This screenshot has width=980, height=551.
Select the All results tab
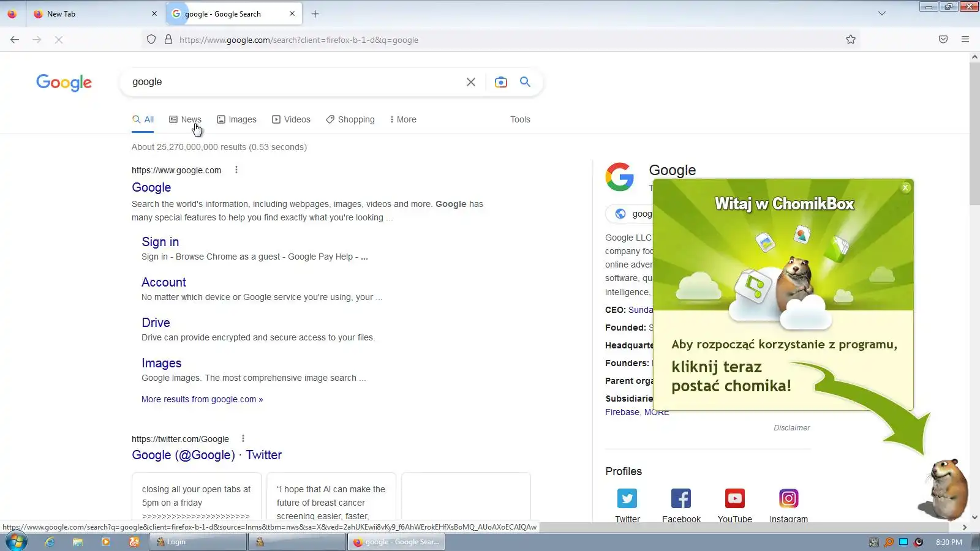[143, 119]
